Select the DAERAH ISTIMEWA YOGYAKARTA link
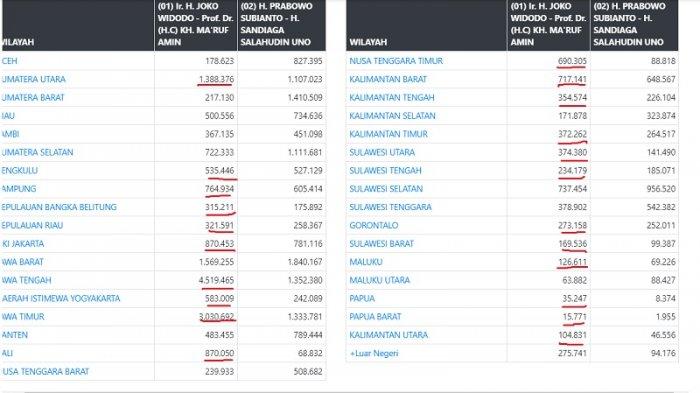Viewport: 700px width, 393px height. pyautogui.click(x=61, y=298)
